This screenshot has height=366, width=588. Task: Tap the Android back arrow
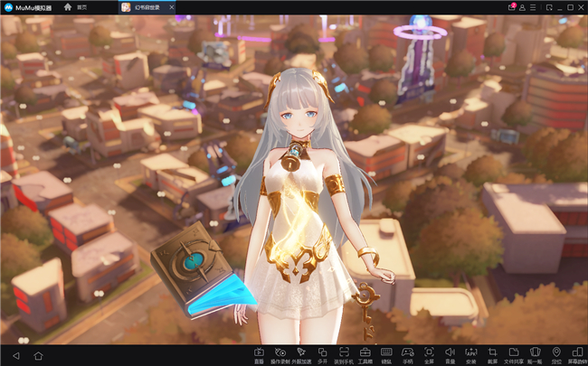pos(16,355)
